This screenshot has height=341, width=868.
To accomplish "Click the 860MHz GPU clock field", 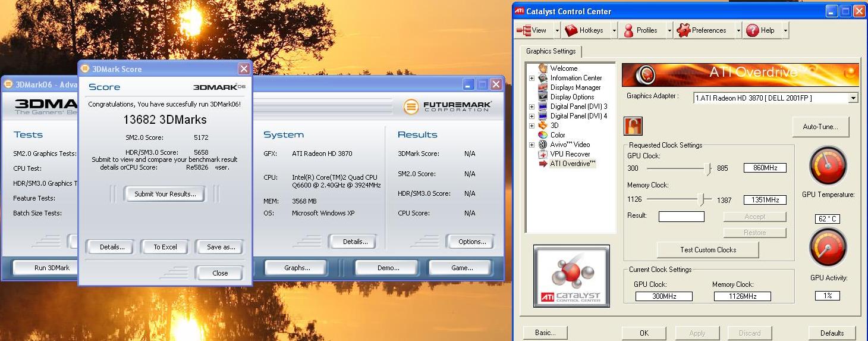I will 765,168.
